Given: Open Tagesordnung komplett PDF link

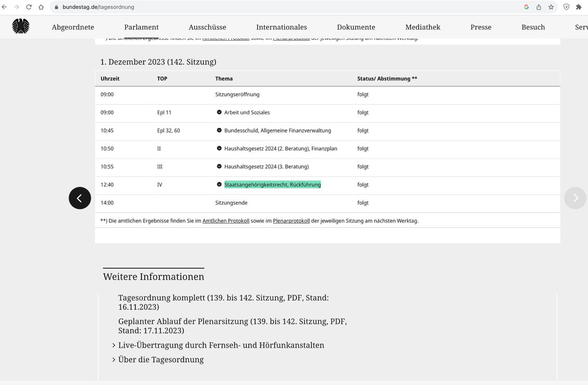Looking at the screenshot, I should click(223, 302).
